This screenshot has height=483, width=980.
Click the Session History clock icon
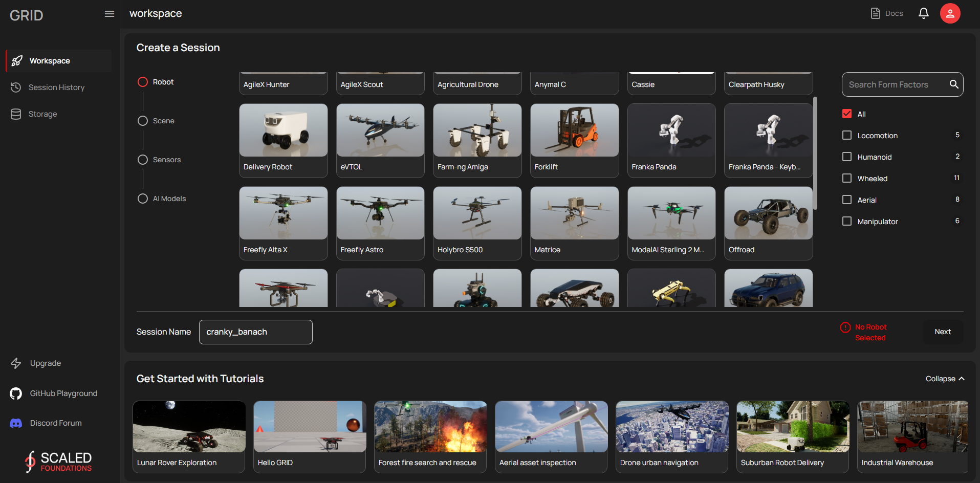[16, 87]
